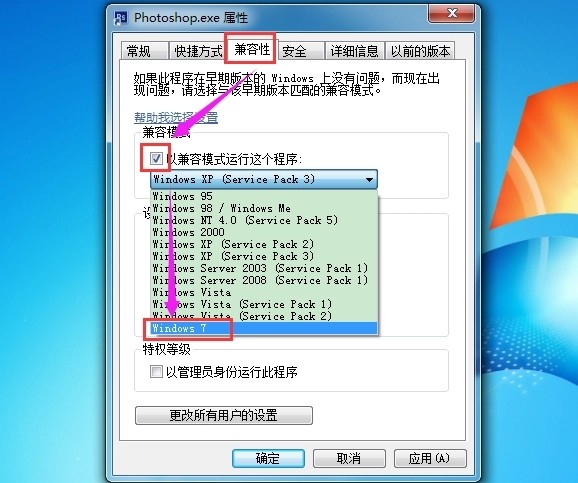Viewport: 578px width, 483px height.
Task: Open the 帮助我选择设置 link
Action: (x=176, y=118)
